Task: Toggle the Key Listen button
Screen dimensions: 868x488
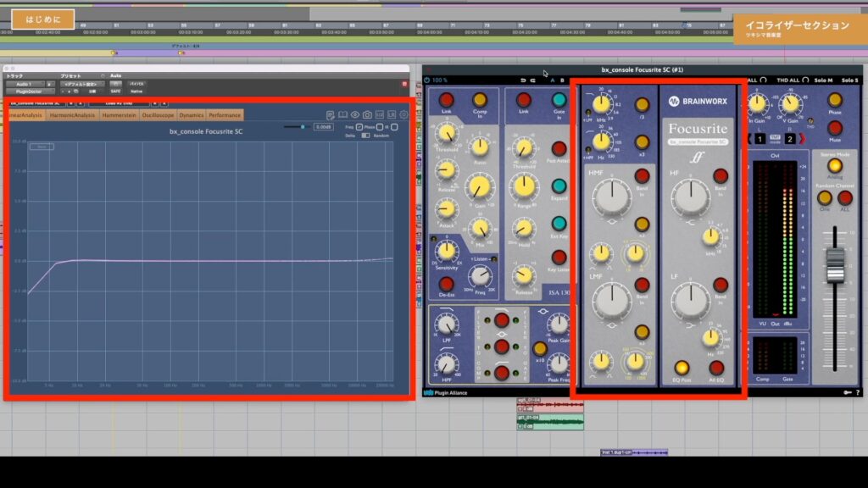Action: (559, 258)
